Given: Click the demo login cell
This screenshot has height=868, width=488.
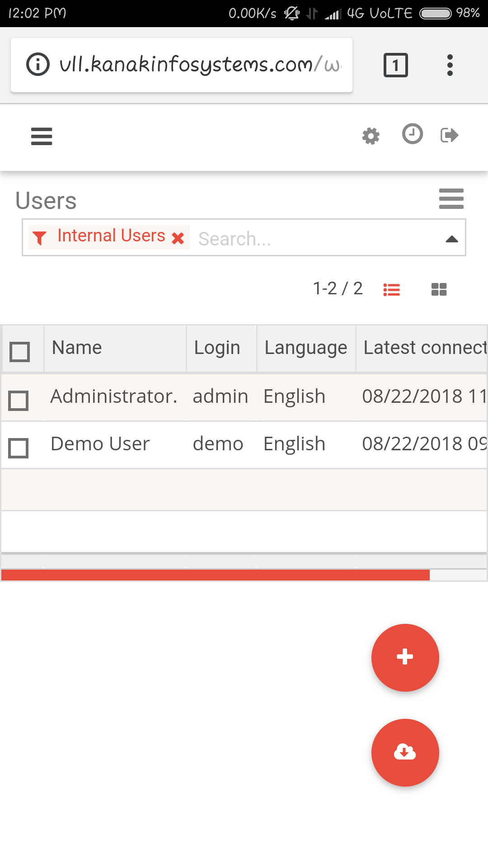Looking at the screenshot, I should click(x=218, y=444).
